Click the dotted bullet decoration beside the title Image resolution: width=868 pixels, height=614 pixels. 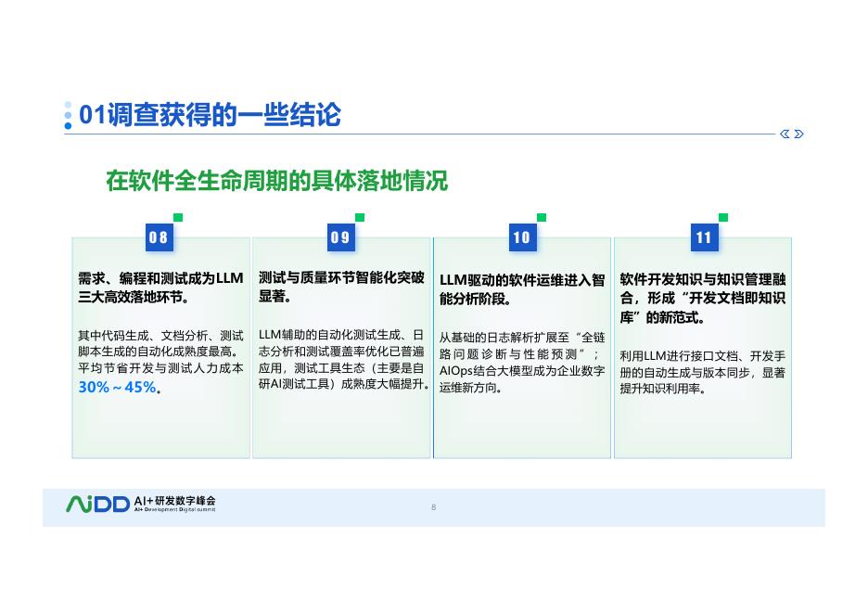pyautogui.click(x=66, y=116)
